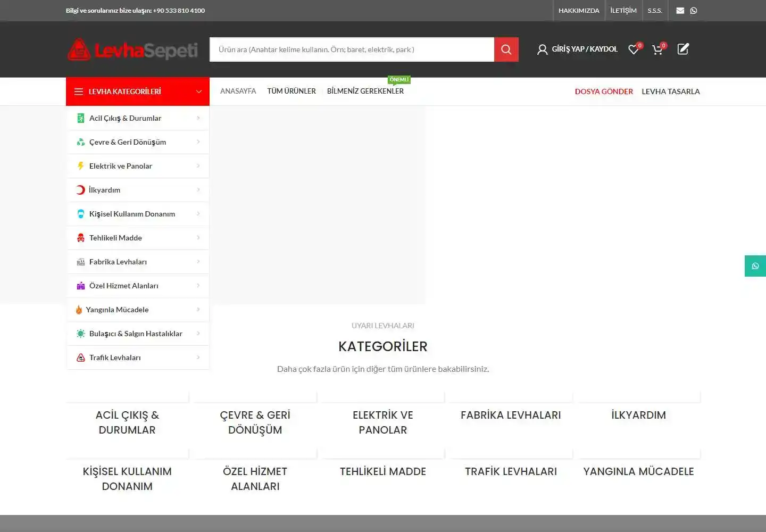The width and height of the screenshot is (766, 532).
Task: Expand the Yangınla Mücadele submenu arrow
Action: coord(198,310)
